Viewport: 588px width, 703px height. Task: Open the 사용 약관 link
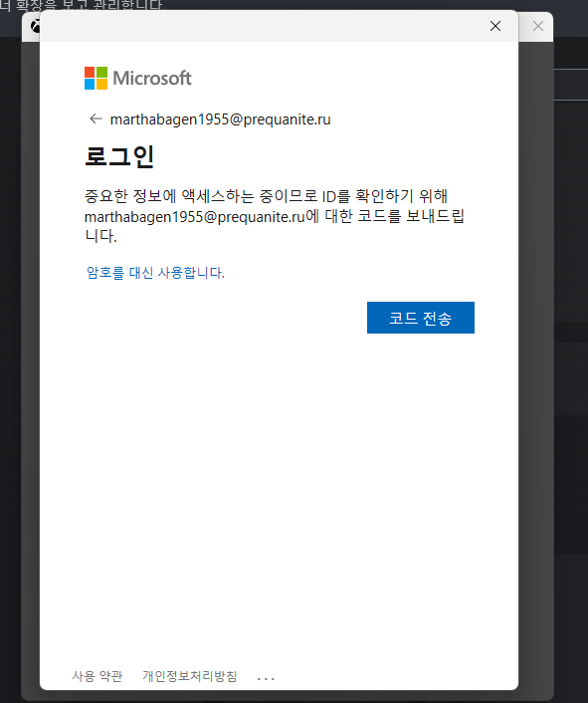point(98,676)
